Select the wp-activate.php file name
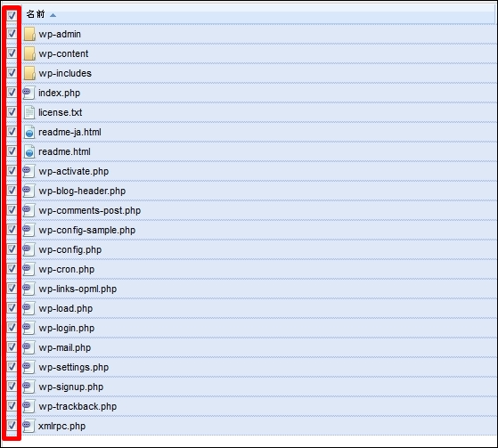 tap(74, 172)
